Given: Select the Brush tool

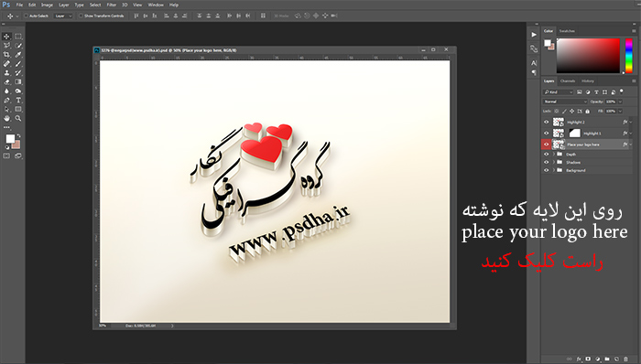Looking at the screenshot, I should 18,64.
